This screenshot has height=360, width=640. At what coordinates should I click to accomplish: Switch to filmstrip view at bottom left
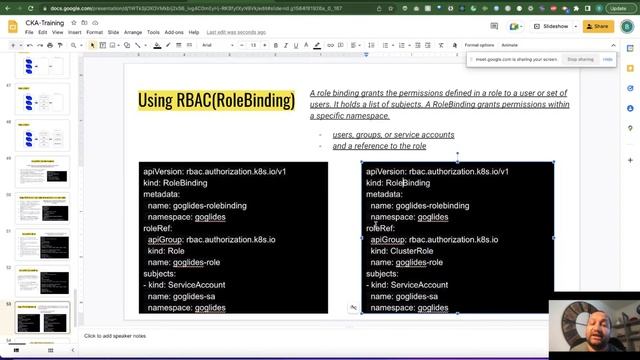point(16,350)
